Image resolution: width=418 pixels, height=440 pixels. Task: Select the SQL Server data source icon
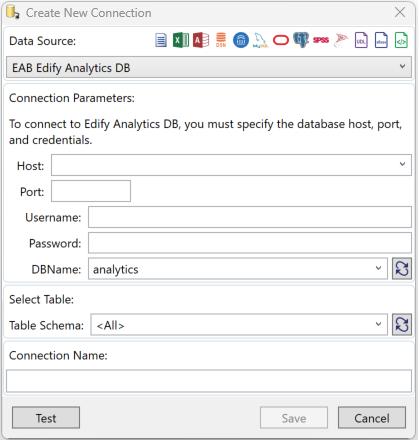point(341,40)
